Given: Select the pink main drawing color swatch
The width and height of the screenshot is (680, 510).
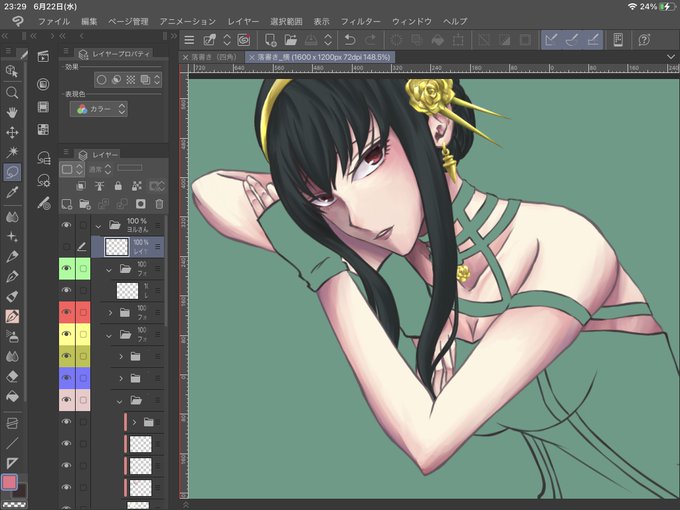Looking at the screenshot, I should click(10, 482).
